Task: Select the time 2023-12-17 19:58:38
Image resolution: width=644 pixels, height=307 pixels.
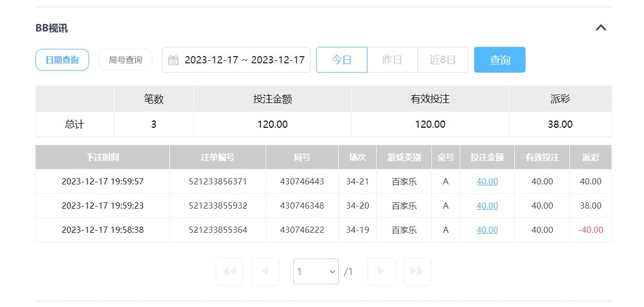Action: [102, 230]
